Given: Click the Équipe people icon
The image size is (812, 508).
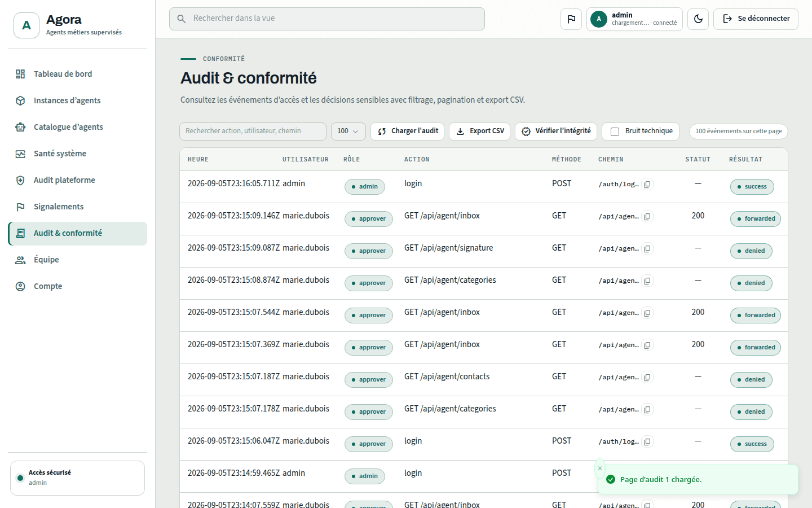Looking at the screenshot, I should tap(20, 260).
